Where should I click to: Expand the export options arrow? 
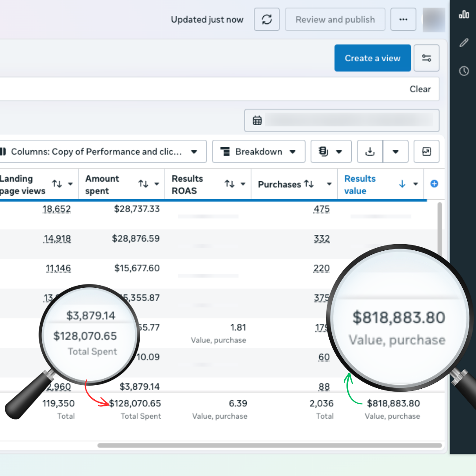395,152
